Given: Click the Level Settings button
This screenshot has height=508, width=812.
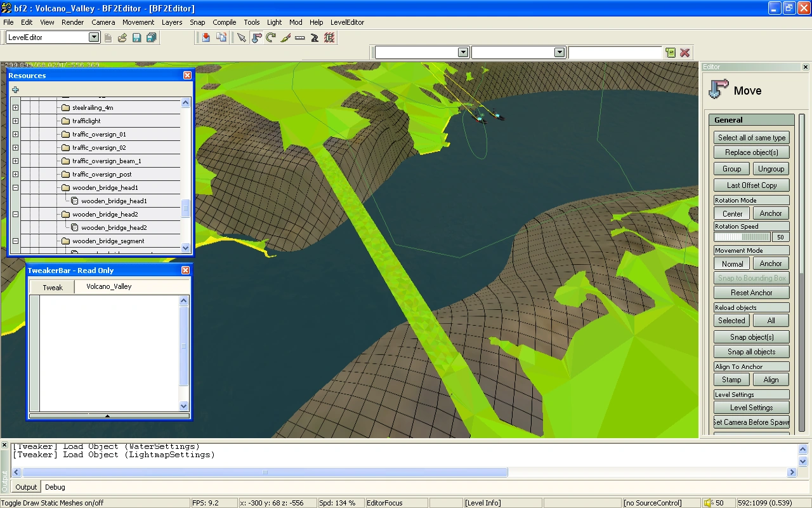Looking at the screenshot, I should (x=752, y=408).
